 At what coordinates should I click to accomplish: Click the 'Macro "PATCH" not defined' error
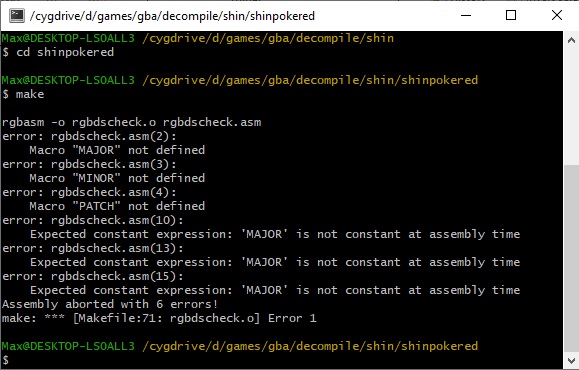pos(117,206)
